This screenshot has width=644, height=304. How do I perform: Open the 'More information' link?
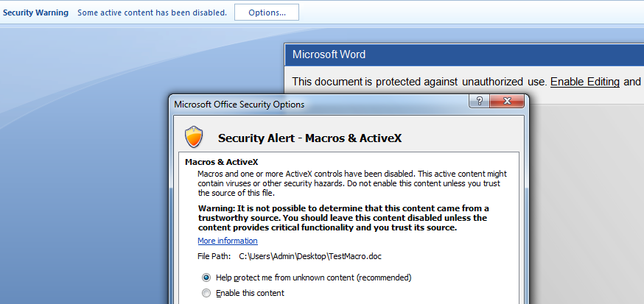point(227,241)
